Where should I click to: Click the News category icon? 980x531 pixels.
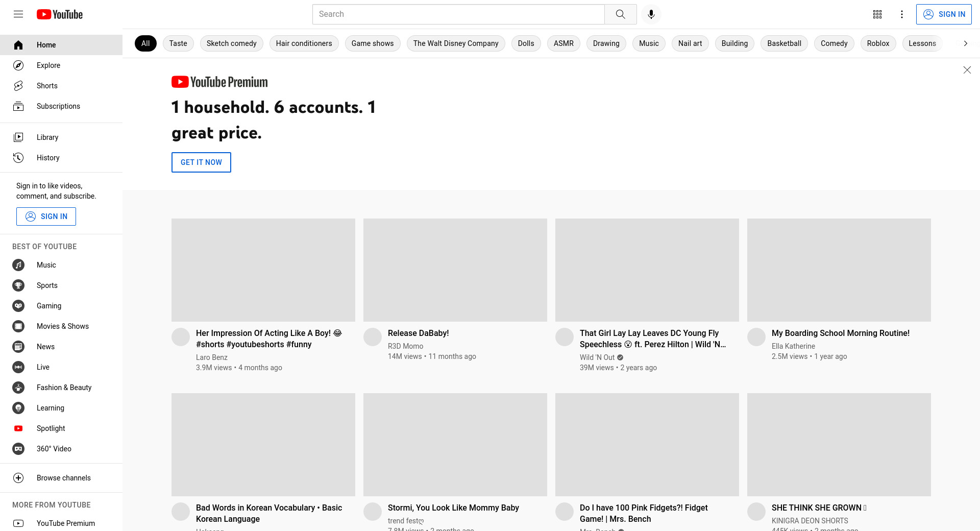[x=18, y=347]
